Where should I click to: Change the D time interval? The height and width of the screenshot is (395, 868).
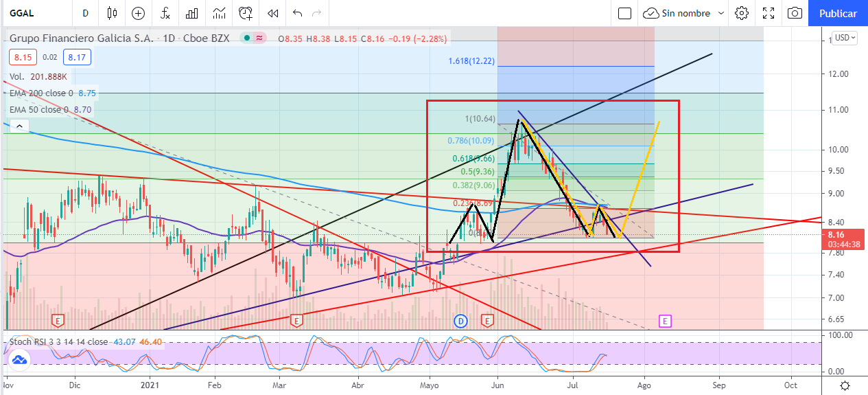pyautogui.click(x=85, y=13)
